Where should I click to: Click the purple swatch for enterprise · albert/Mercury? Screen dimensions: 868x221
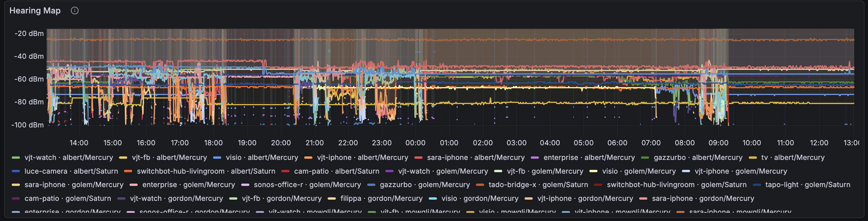point(535,158)
